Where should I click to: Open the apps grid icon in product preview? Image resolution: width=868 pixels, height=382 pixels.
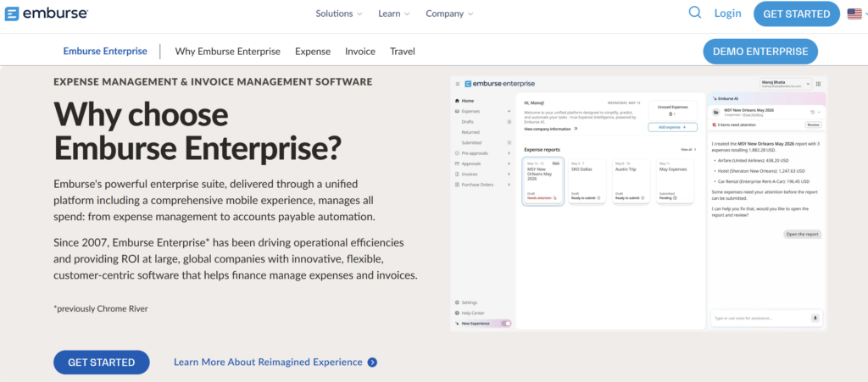(818, 84)
